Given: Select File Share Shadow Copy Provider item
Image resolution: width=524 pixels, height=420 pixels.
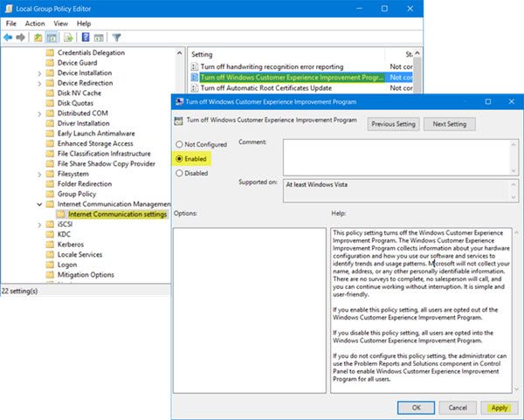Looking at the screenshot, I should coord(107,164).
